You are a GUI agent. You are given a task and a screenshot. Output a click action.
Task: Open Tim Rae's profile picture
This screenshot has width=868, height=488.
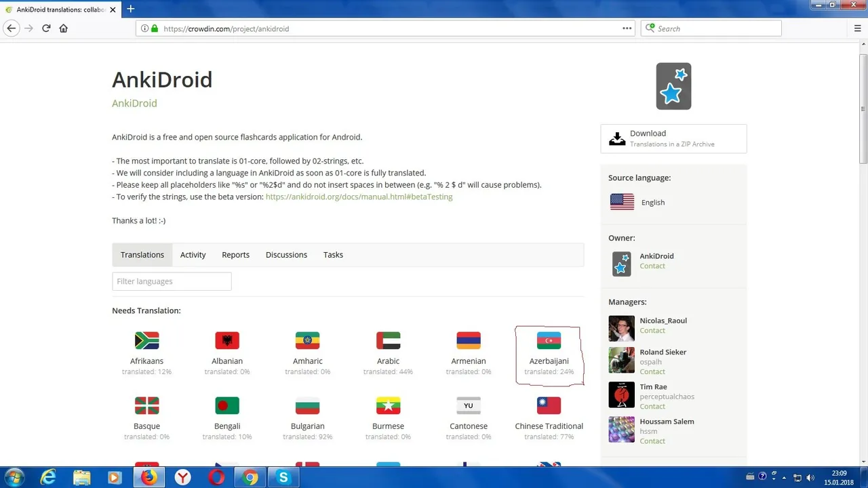coord(621,394)
